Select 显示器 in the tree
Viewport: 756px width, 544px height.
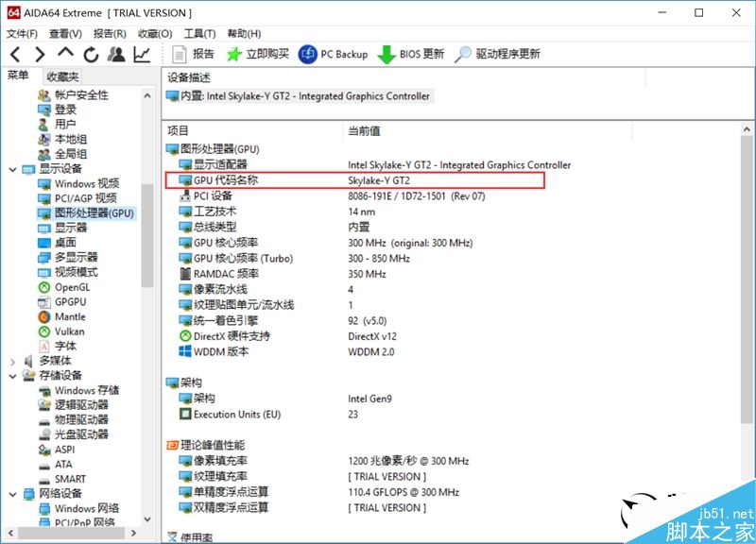pyautogui.click(x=62, y=229)
